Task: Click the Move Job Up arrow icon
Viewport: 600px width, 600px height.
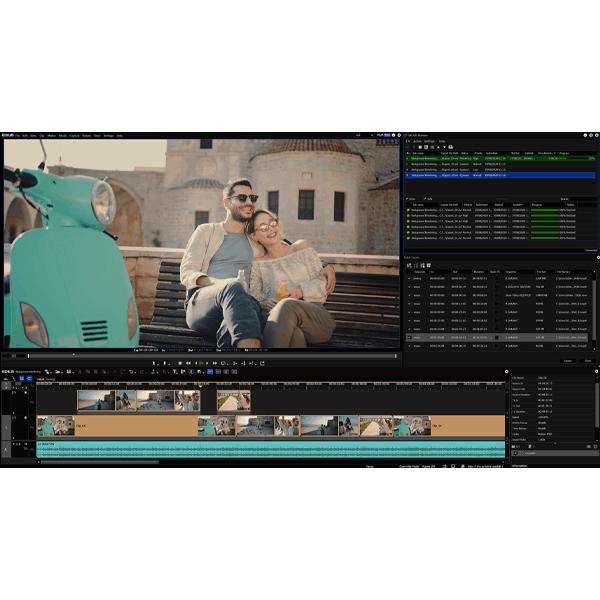Action: 438,147
